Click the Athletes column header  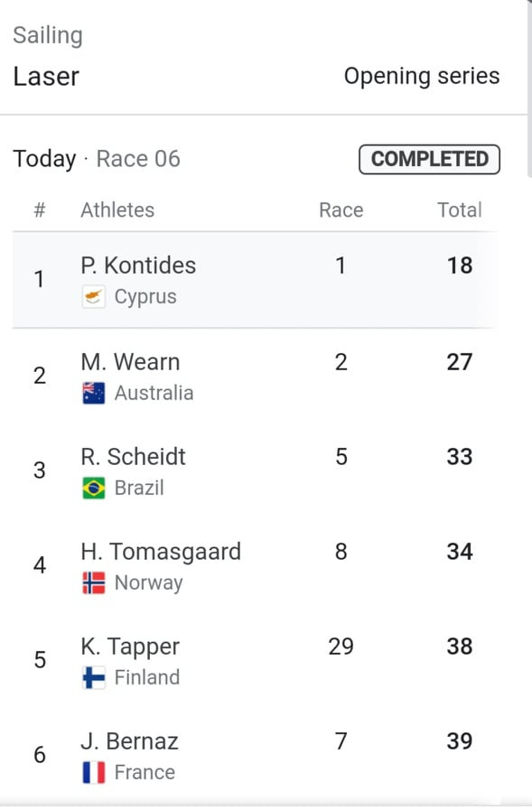117,210
